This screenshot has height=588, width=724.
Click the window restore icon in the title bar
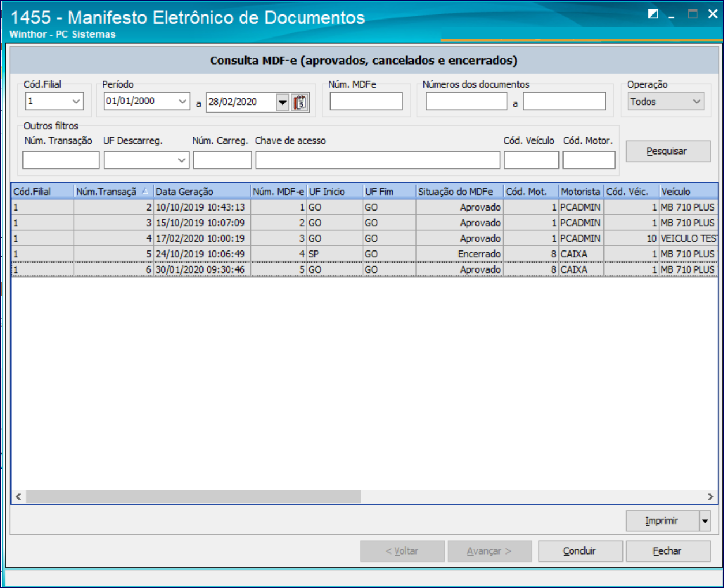coord(653,14)
